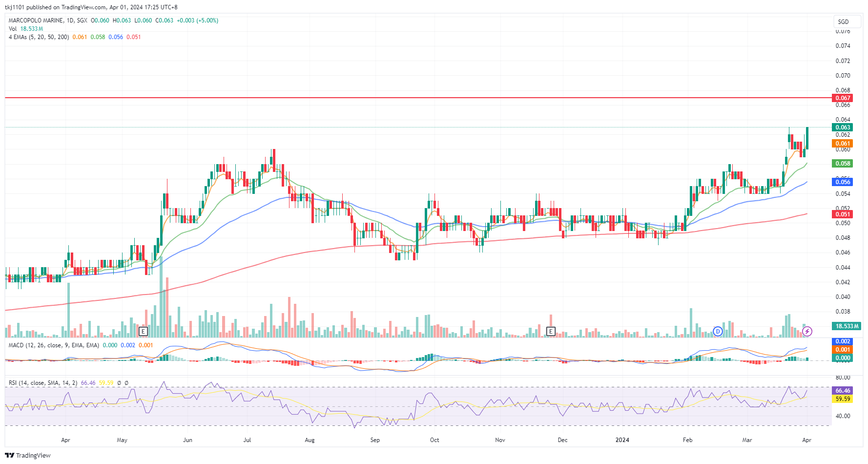This screenshot has height=464, width=868.
Task: Click the high value H0.063
Action: point(122,21)
